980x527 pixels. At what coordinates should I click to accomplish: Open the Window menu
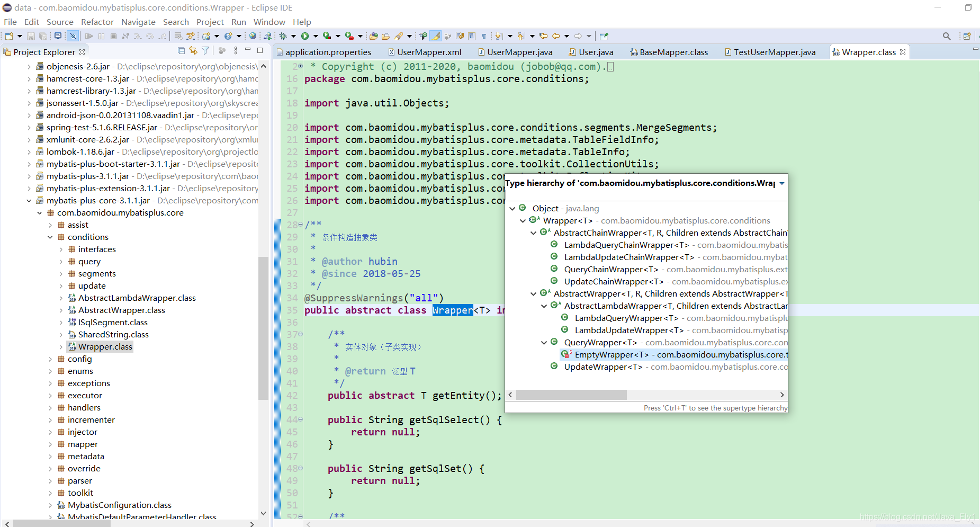269,22
